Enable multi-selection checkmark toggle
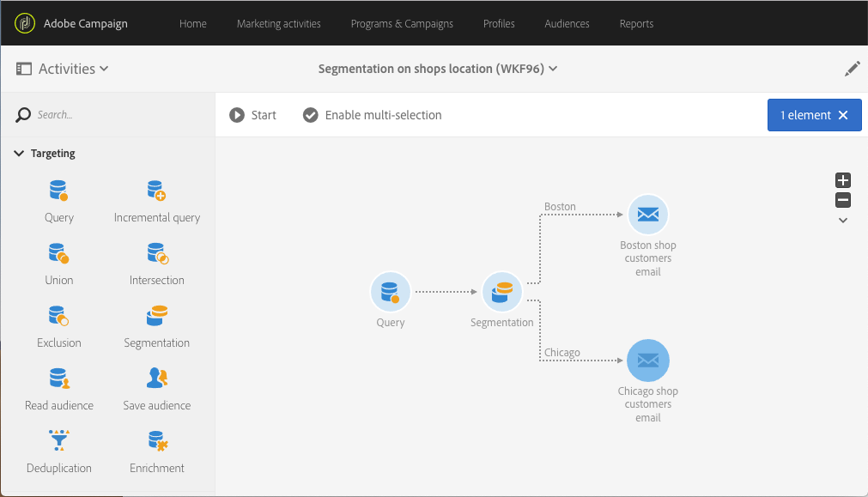The image size is (868, 497). [311, 115]
